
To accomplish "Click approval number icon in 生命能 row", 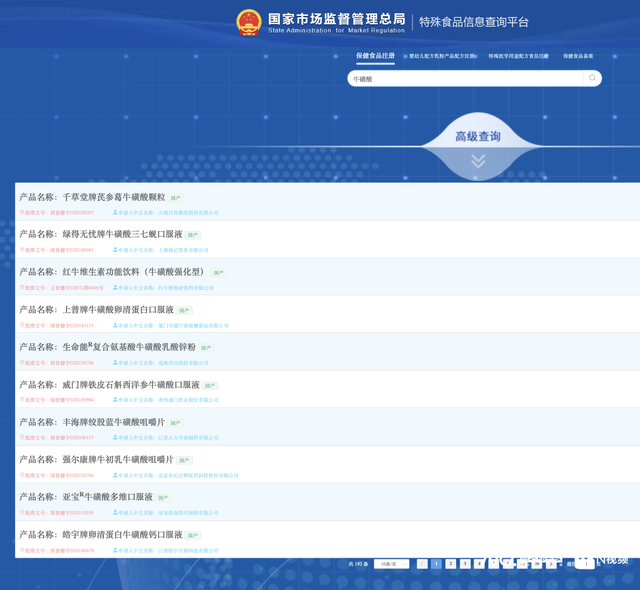I will click(22, 362).
